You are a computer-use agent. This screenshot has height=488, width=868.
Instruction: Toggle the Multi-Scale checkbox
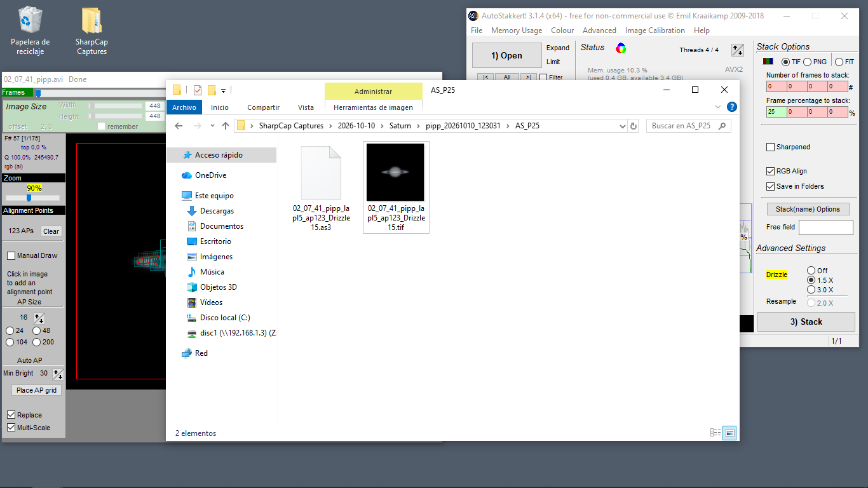pyautogui.click(x=11, y=428)
